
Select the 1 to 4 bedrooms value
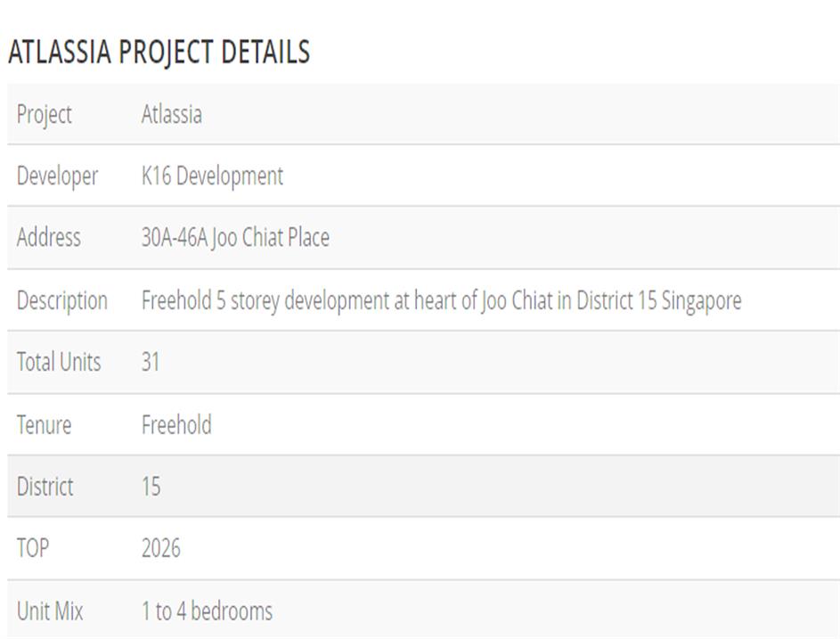pos(207,610)
